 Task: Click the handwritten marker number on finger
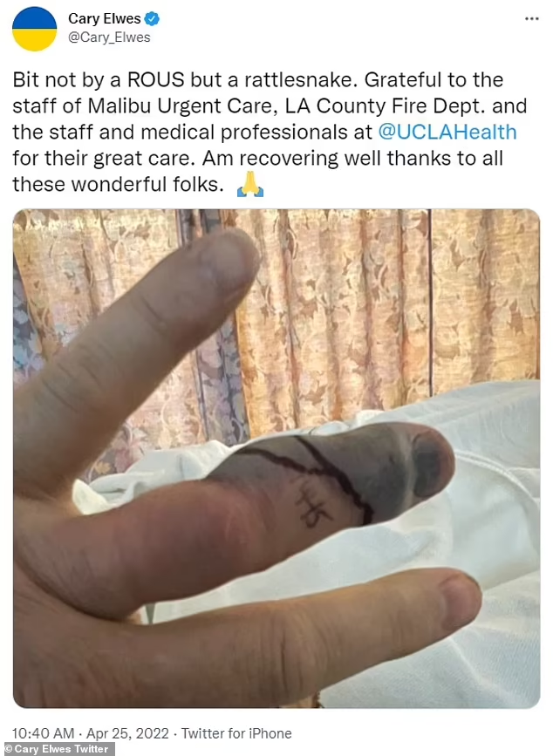coord(312,508)
